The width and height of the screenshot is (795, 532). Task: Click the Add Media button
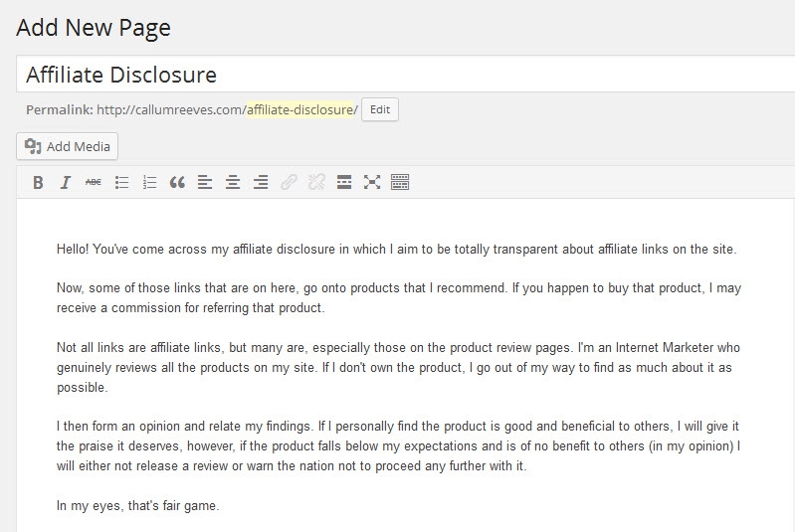[x=68, y=146]
